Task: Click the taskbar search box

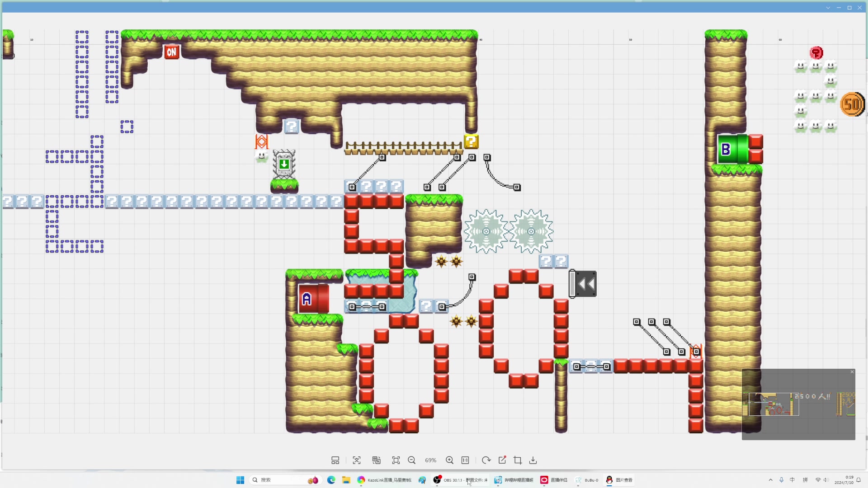Action: pos(285,480)
